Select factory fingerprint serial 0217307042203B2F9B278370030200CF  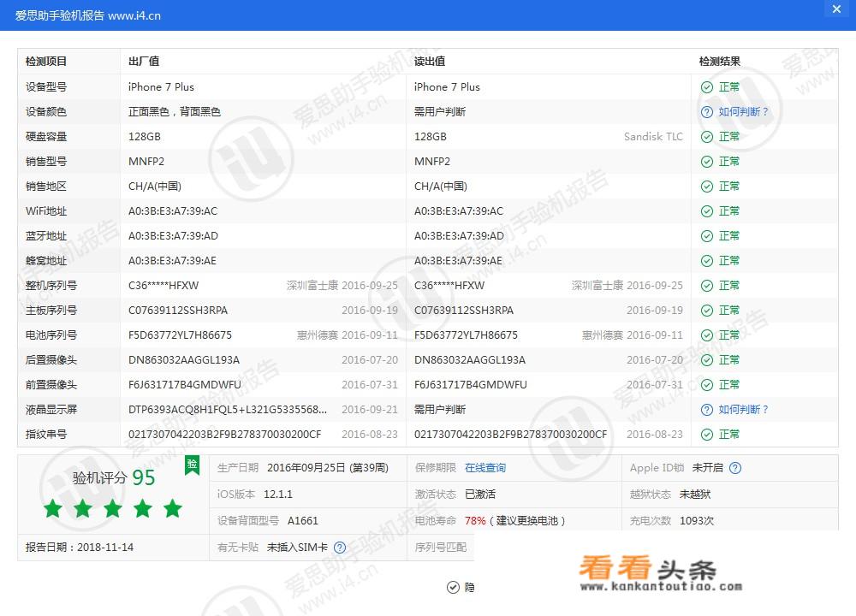(225, 435)
